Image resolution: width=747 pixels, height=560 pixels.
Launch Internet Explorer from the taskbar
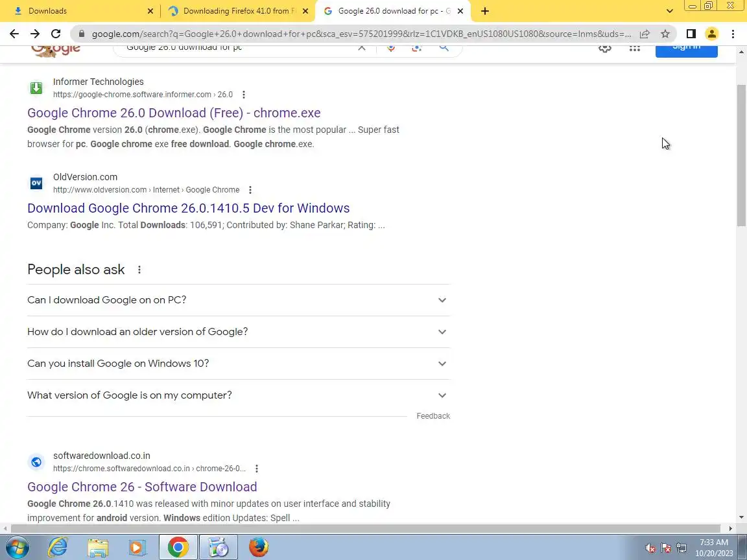point(58,547)
